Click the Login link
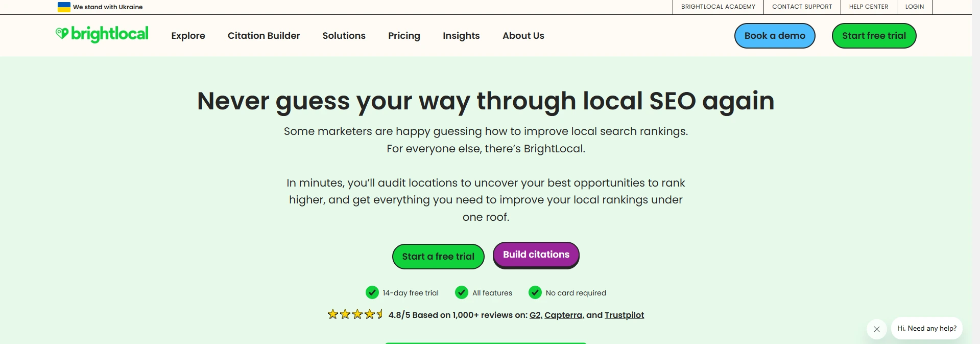The width and height of the screenshot is (980, 344). (x=915, y=7)
